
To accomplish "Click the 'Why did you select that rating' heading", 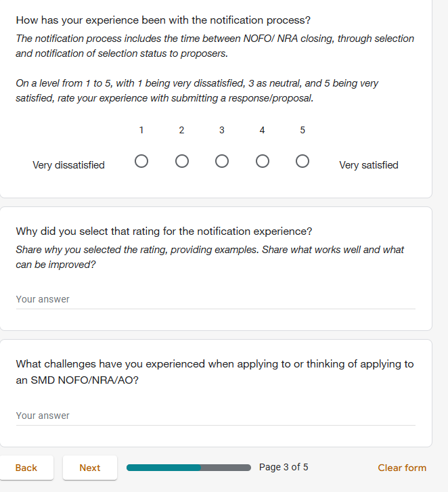I will [164, 231].
